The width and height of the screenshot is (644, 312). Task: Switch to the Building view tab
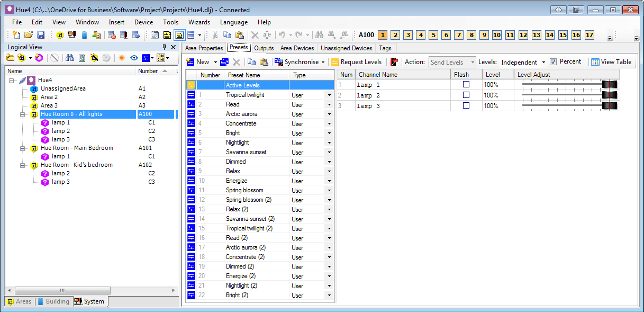click(53, 301)
